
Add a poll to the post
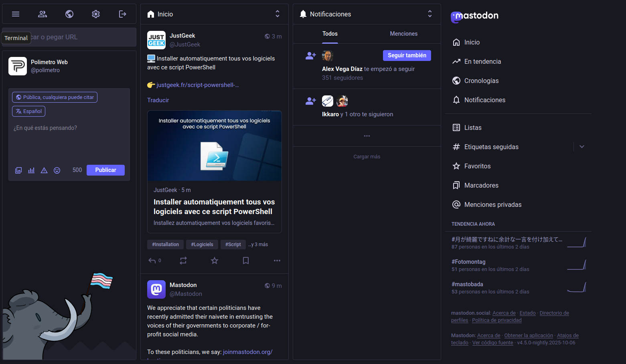31,170
